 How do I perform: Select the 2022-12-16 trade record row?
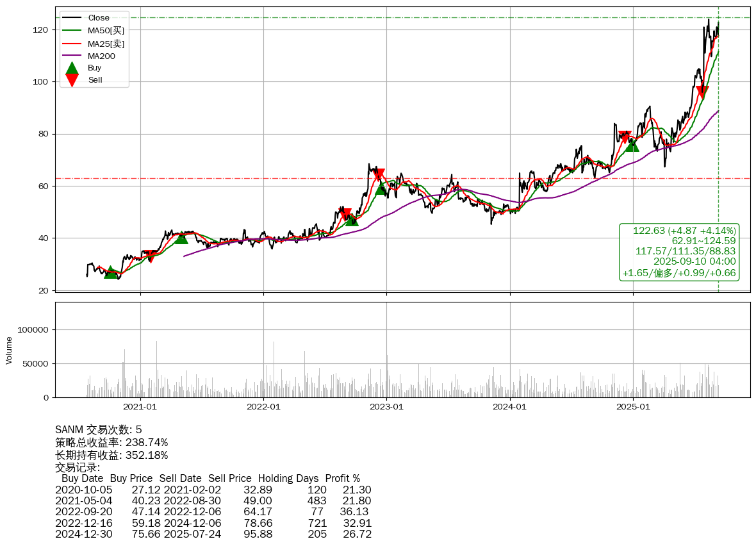[213, 523]
